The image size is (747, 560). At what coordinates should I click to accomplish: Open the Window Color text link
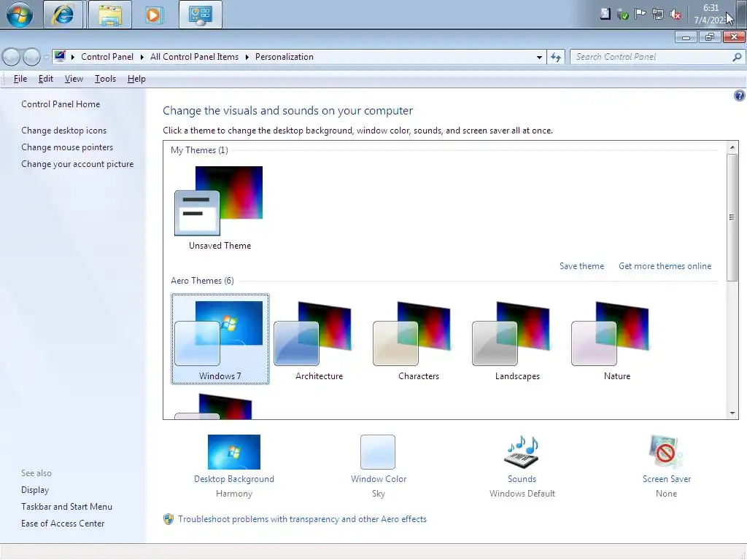379,479
